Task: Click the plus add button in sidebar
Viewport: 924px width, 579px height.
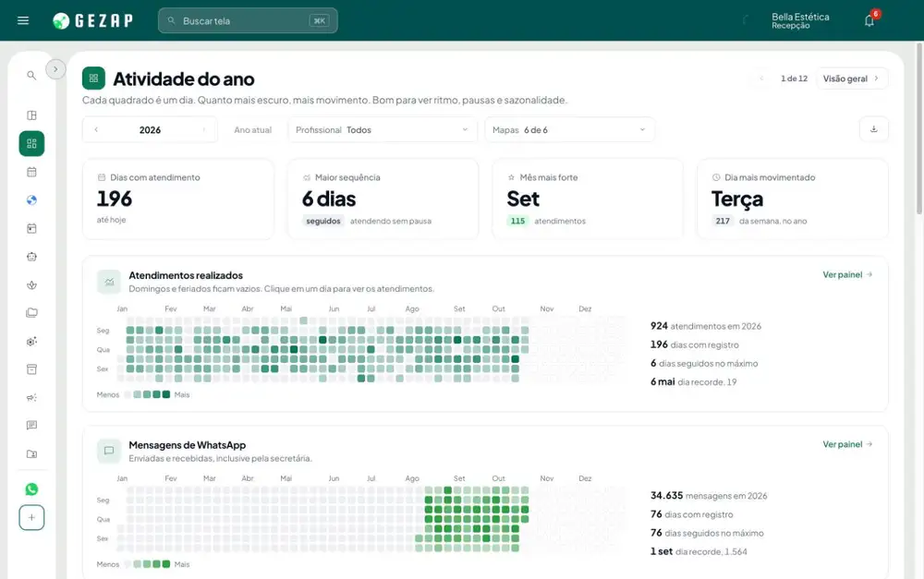Action: pos(31,518)
